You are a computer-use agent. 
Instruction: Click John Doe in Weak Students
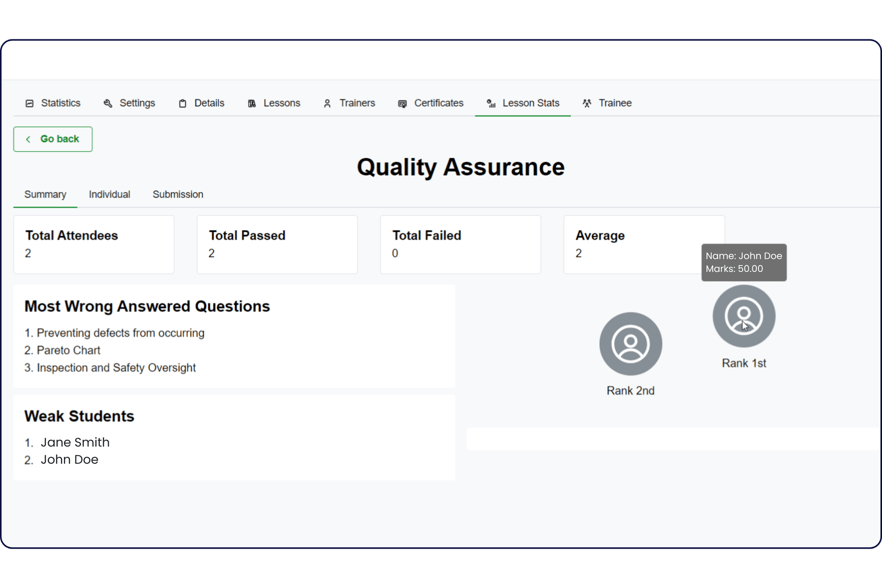[x=69, y=460]
